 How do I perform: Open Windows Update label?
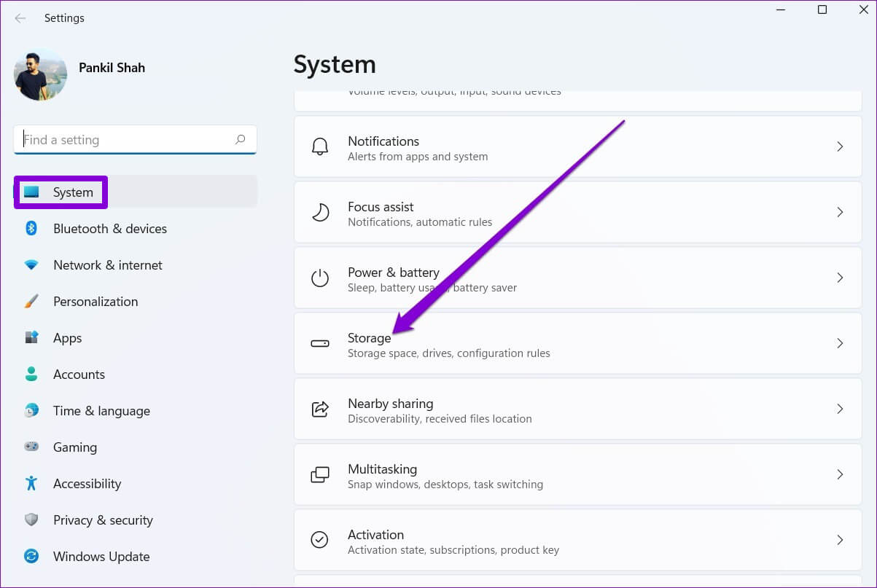pyautogui.click(x=101, y=557)
